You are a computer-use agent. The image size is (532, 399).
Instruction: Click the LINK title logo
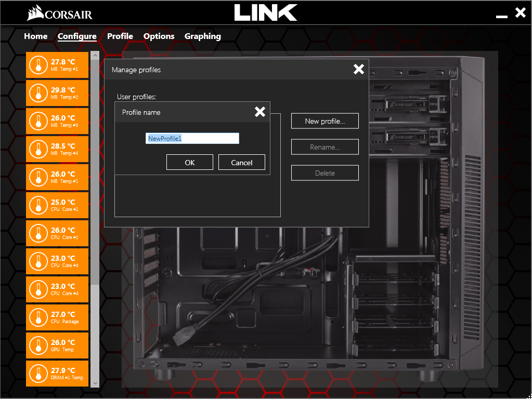pyautogui.click(x=266, y=12)
